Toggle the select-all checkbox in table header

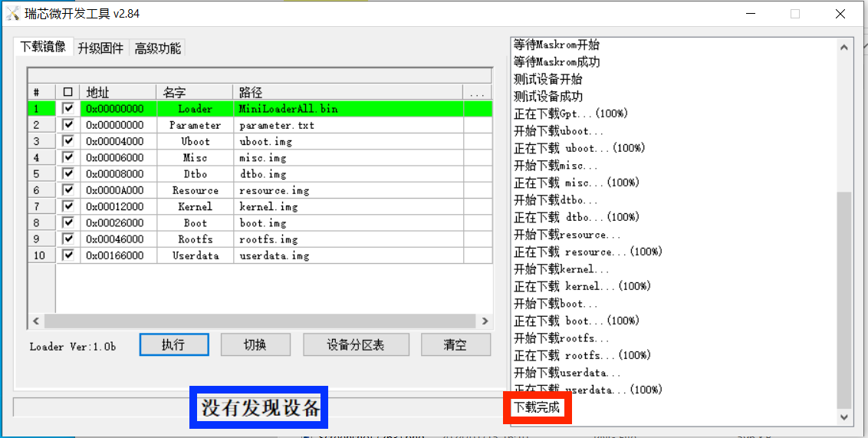click(68, 92)
